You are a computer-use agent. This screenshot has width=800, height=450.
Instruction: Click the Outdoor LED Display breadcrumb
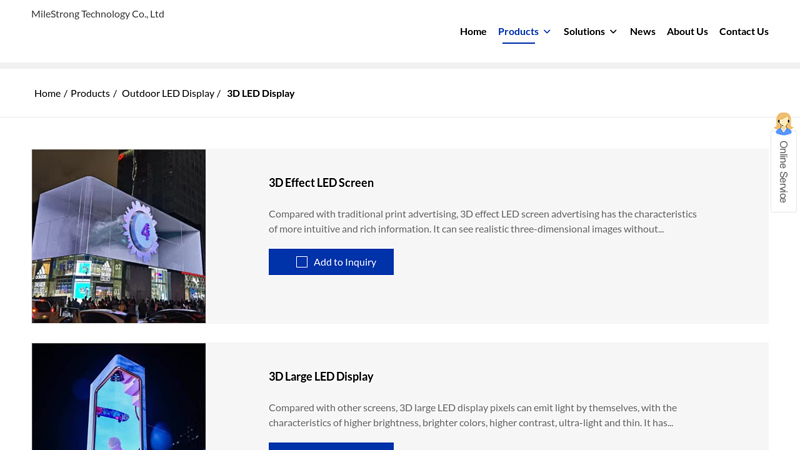click(168, 93)
